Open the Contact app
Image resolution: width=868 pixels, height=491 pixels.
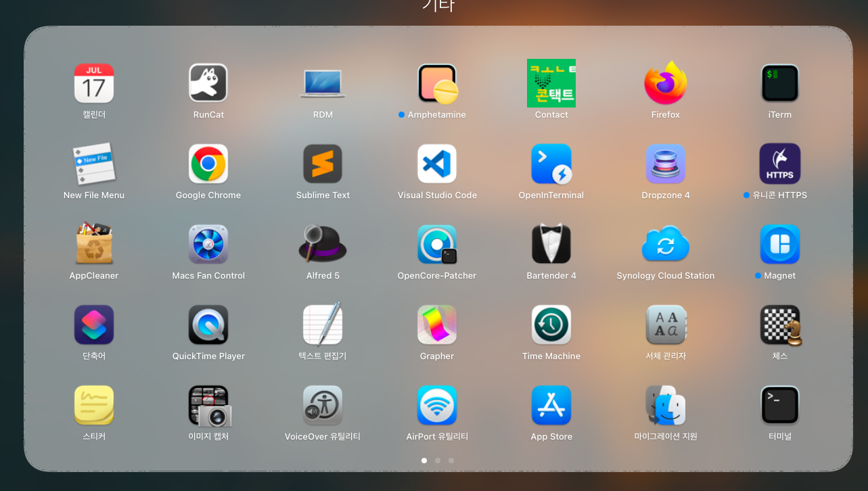pos(551,83)
